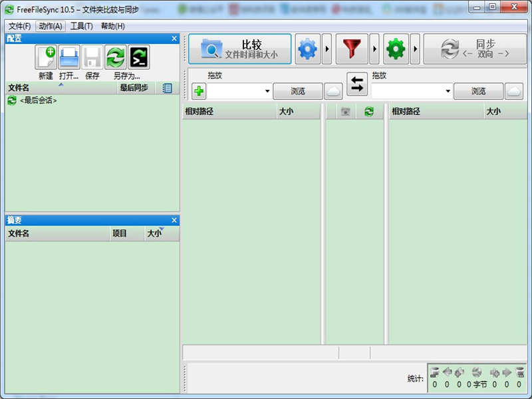Click left cloud storage icon
Viewport: 532px width, 399px height.
[x=333, y=91]
